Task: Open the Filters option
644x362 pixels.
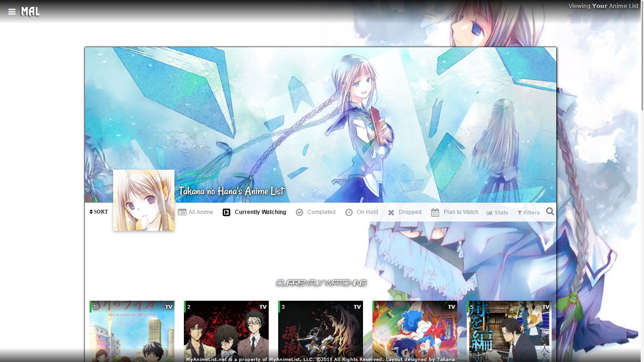Action: 528,213
